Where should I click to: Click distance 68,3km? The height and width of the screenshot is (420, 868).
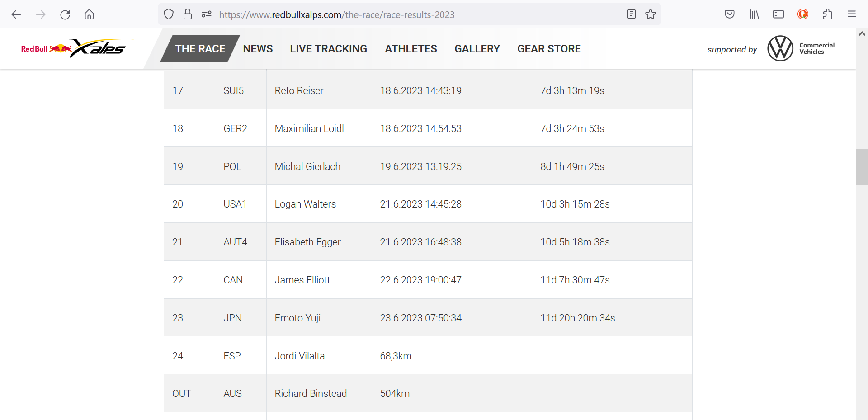396,356
